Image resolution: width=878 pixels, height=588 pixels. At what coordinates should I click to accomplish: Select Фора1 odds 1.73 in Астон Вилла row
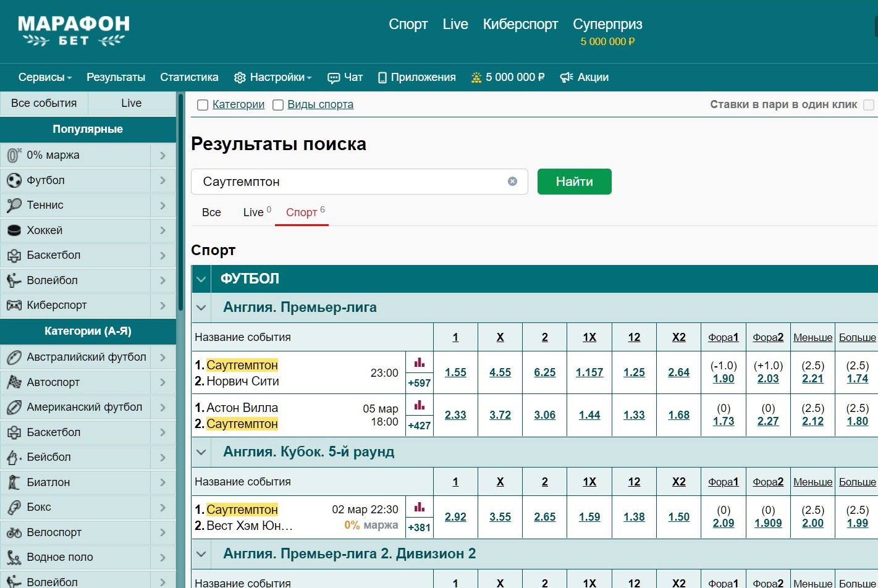tap(724, 421)
